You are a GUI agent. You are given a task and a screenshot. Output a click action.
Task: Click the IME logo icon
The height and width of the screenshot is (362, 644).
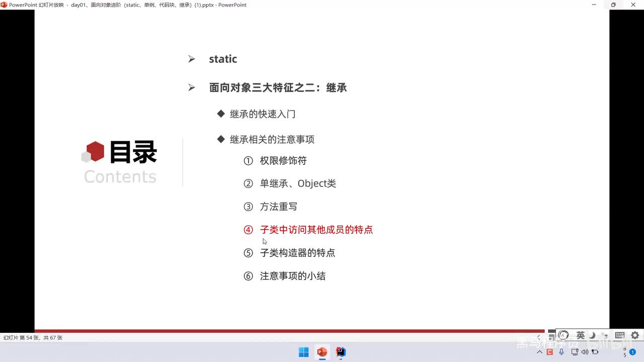tap(564, 335)
